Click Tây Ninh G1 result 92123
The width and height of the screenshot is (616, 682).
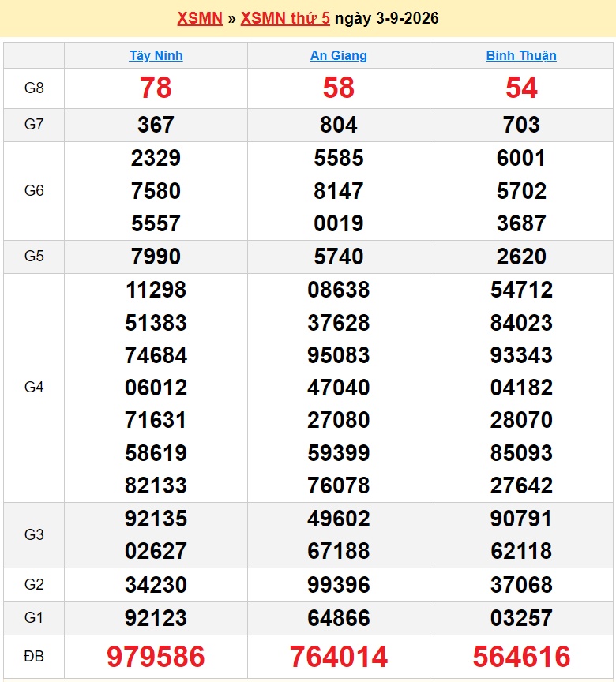156,618
